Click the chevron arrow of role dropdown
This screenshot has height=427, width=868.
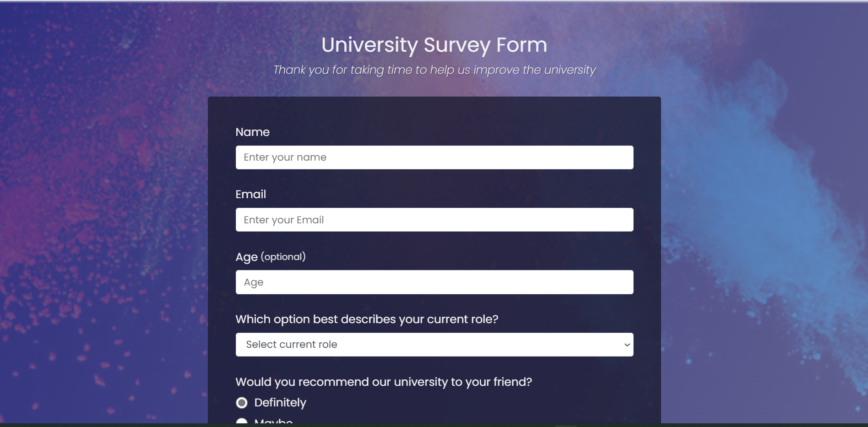[627, 345]
